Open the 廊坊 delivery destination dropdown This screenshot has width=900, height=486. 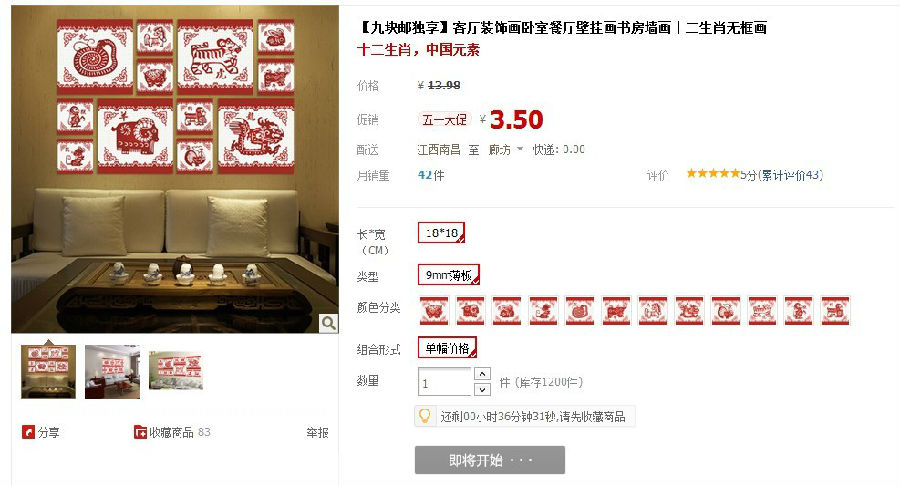tap(505, 150)
